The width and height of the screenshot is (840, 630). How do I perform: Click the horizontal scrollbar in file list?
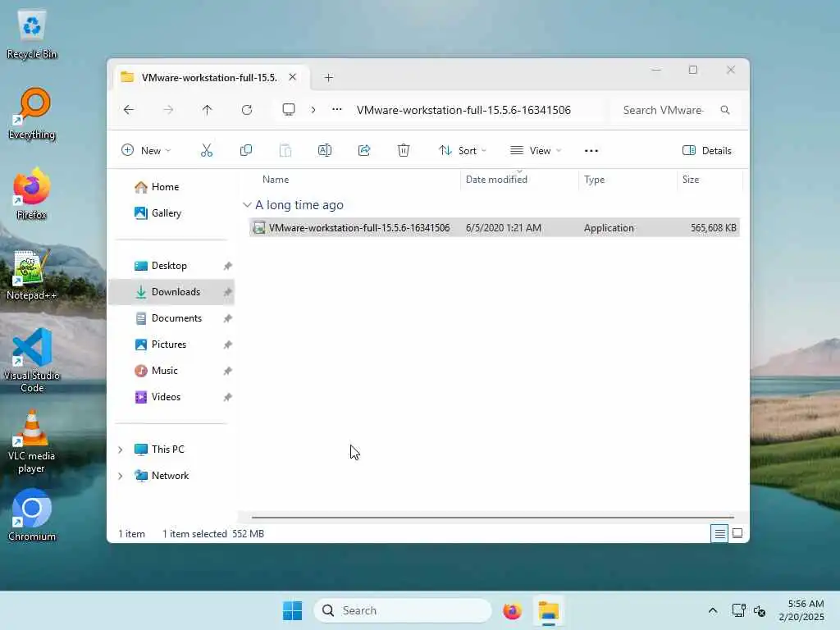492,518
